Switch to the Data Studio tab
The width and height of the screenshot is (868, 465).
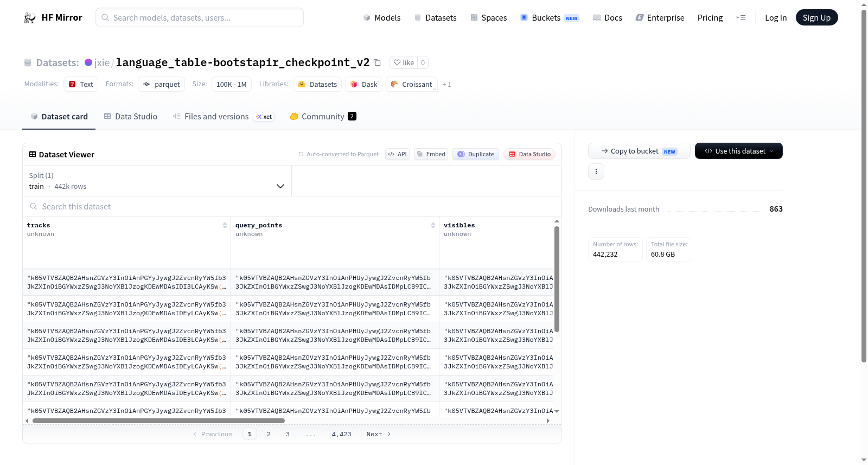(x=131, y=116)
